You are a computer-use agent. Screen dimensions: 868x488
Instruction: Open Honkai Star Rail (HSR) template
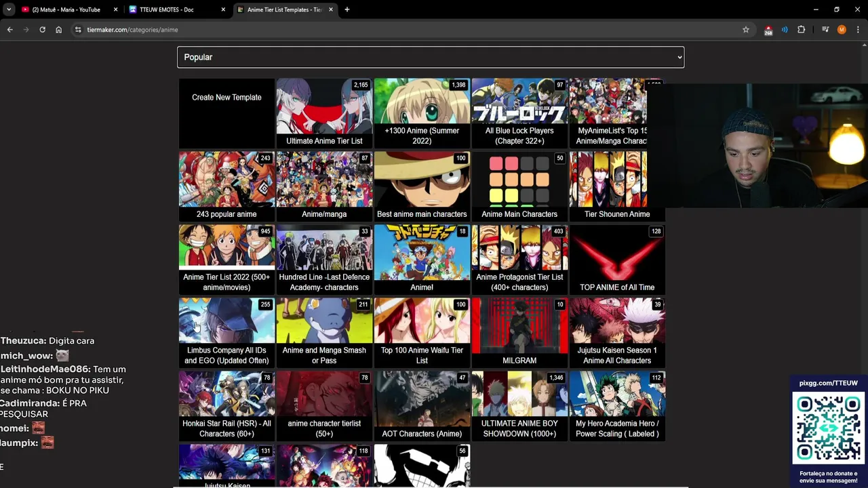coord(226,406)
